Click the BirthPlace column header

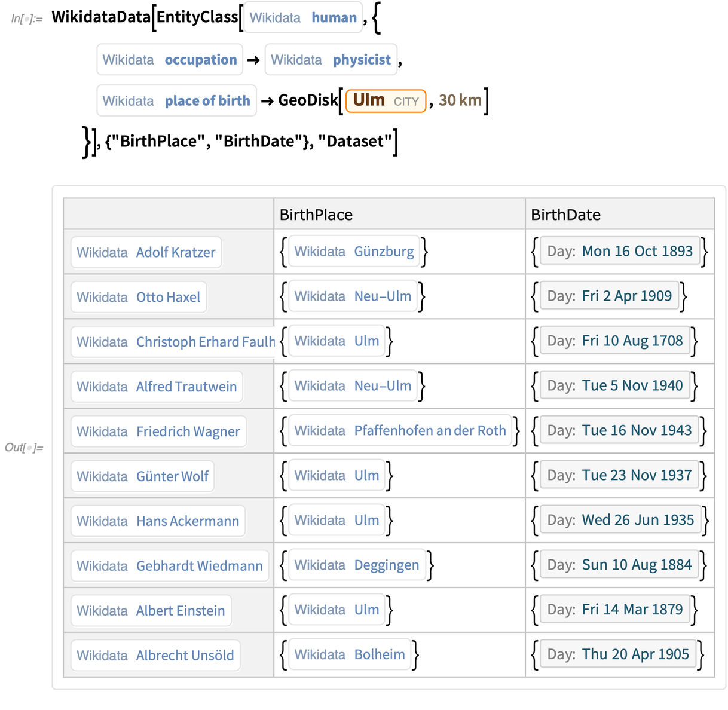click(316, 214)
